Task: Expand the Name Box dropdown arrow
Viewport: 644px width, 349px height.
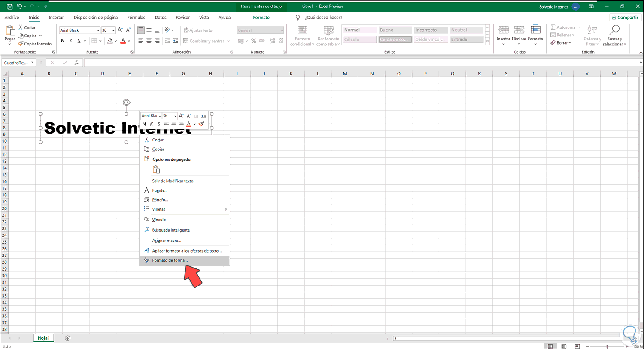Action: pyautogui.click(x=32, y=63)
